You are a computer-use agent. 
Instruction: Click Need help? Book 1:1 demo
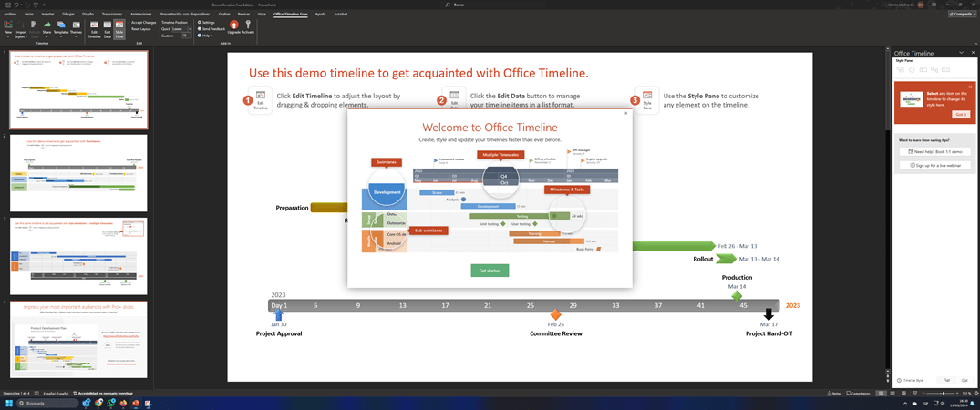tap(935, 152)
